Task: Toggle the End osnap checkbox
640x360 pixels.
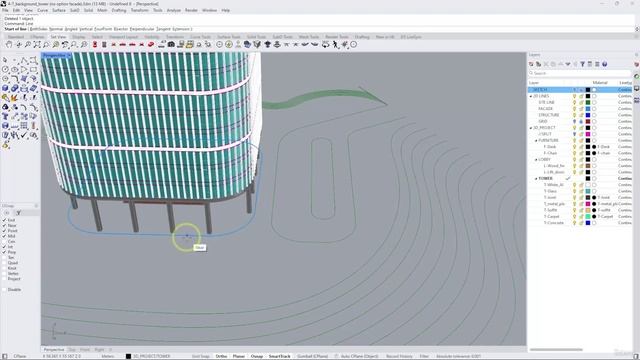Action: (4, 220)
